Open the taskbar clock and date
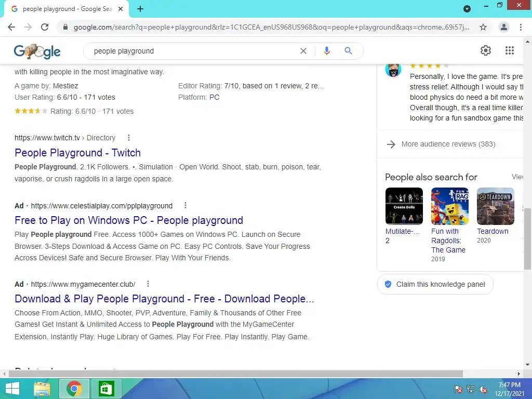The width and height of the screenshot is (532, 399). click(510, 389)
